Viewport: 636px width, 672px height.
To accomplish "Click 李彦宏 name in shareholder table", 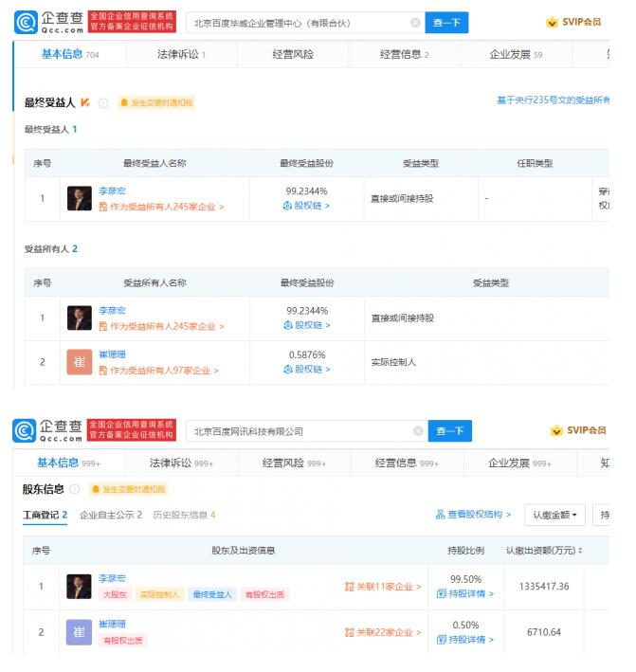I will 112,578.
